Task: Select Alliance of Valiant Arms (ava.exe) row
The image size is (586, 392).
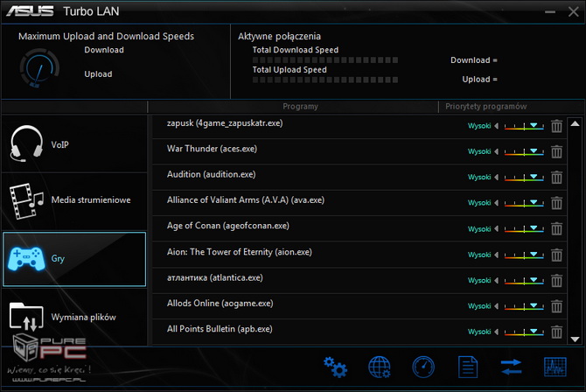Action: pos(359,203)
